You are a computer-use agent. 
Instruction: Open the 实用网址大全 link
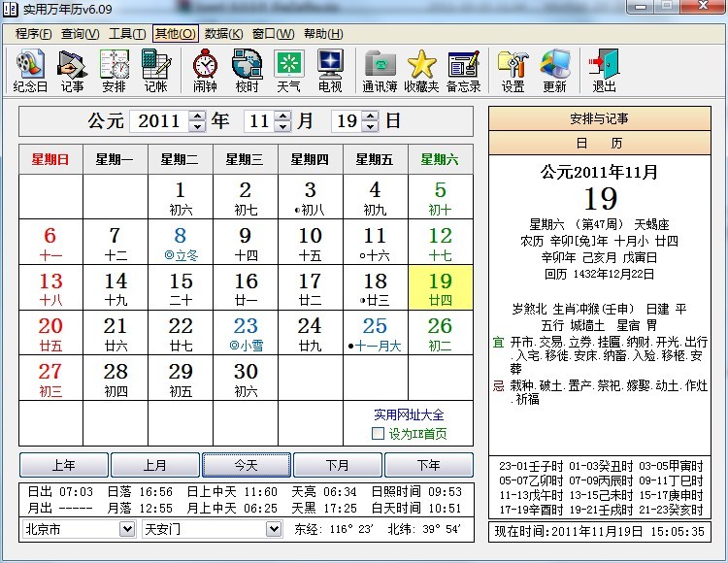[x=411, y=414]
